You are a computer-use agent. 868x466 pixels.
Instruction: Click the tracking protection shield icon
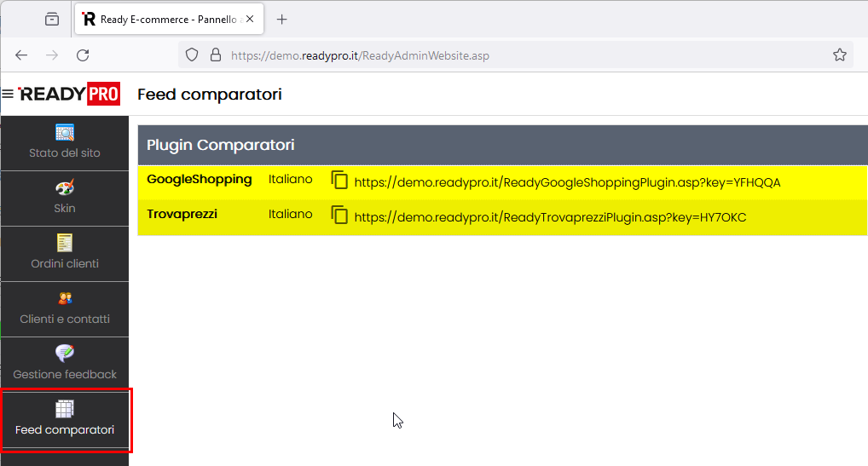coord(192,55)
